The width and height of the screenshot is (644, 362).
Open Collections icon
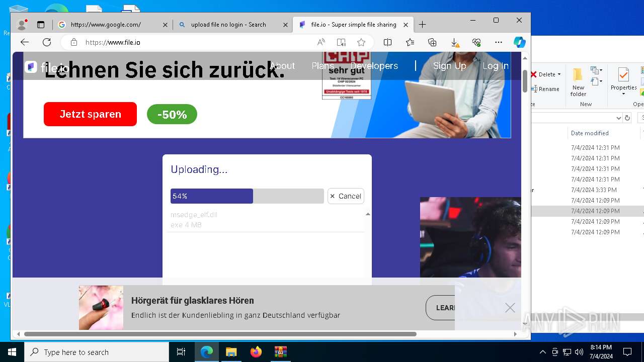click(x=432, y=42)
